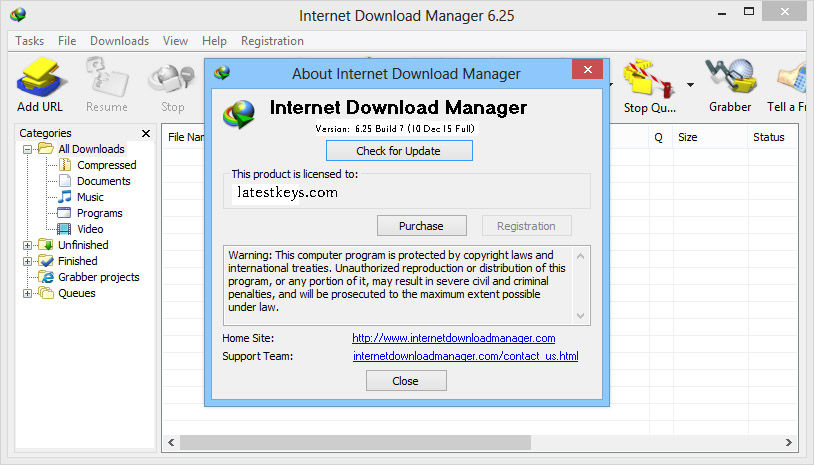Image resolution: width=814 pixels, height=465 pixels.
Task: Click the Purchase button
Action: coord(422,226)
